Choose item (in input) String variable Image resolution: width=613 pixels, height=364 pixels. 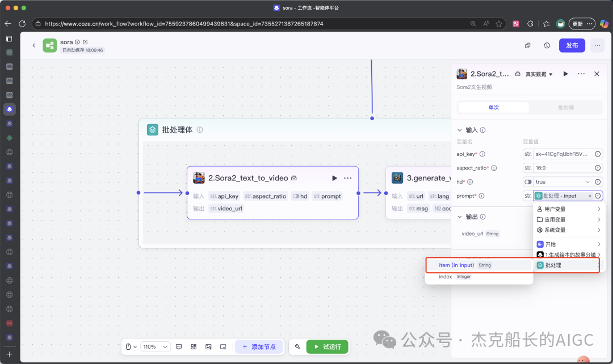[479, 265]
